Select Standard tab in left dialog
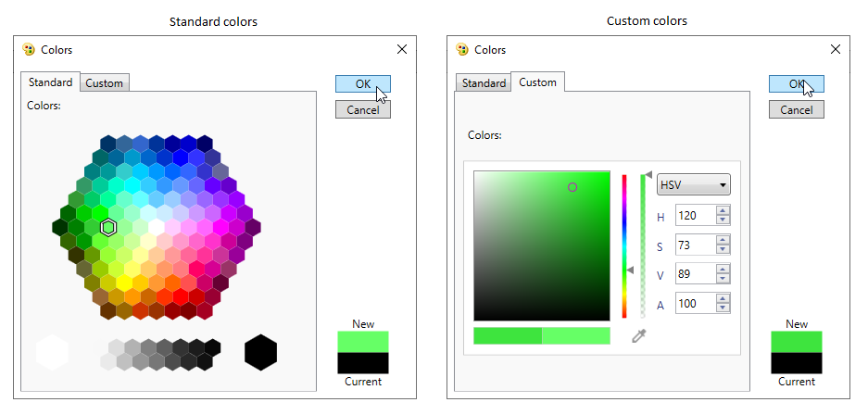This screenshot has height=415, width=868. 50,82
